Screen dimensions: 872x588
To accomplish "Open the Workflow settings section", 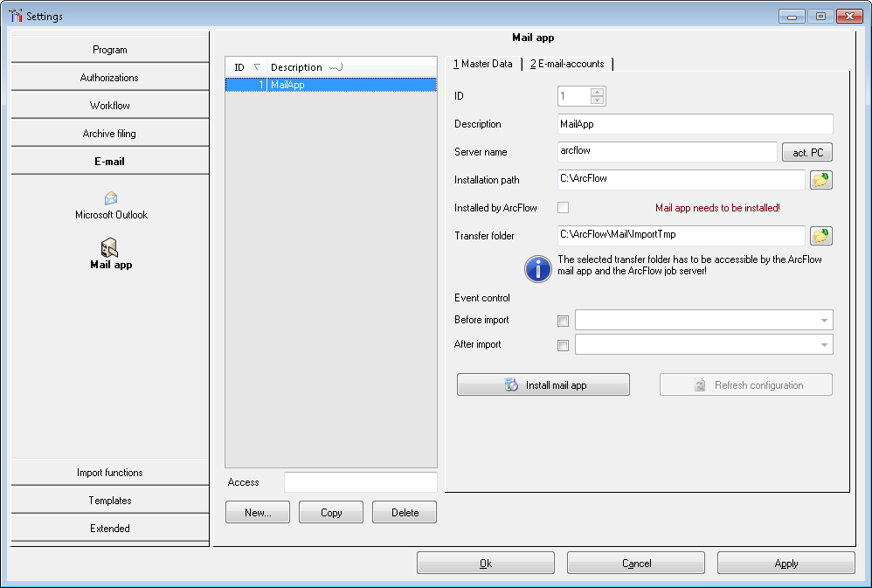I will 109,105.
